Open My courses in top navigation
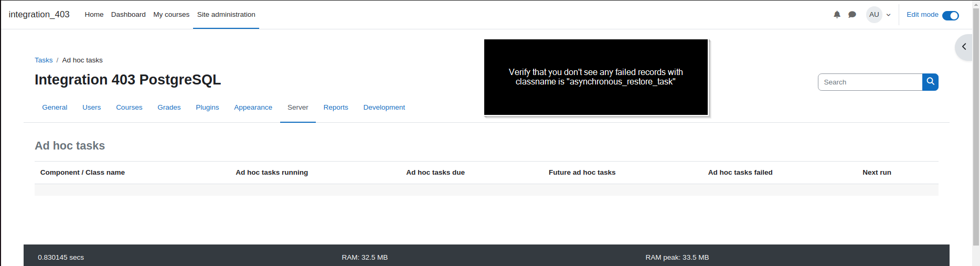The image size is (980, 266). [171, 15]
